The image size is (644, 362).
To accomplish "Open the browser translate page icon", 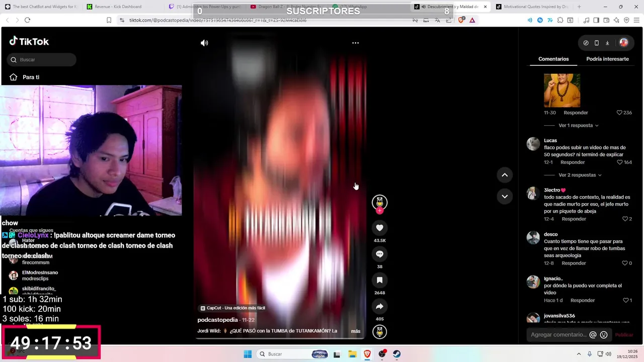I will tap(437, 20).
